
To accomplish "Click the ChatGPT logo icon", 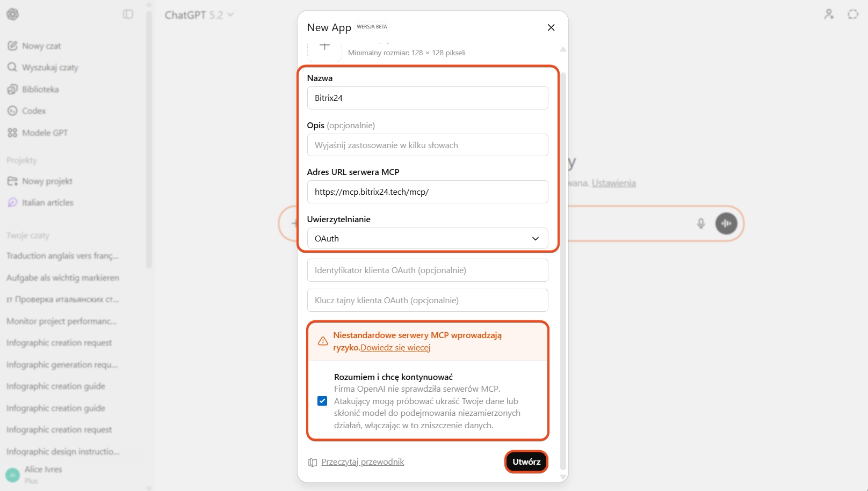I will pyautogui.click(x=13, y=14).
